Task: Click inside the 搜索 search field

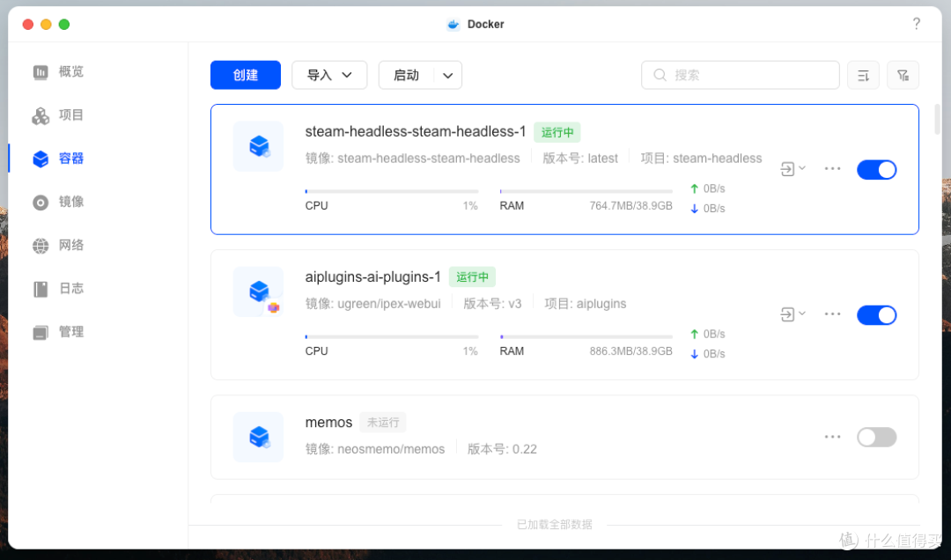Action: tap(740, 75)
